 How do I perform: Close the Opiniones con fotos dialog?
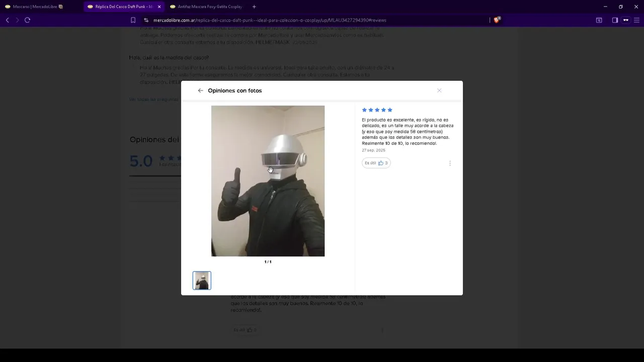439,90
